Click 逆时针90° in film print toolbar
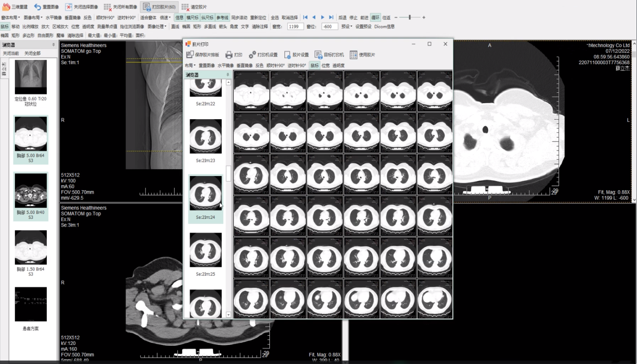 [297, 66]
